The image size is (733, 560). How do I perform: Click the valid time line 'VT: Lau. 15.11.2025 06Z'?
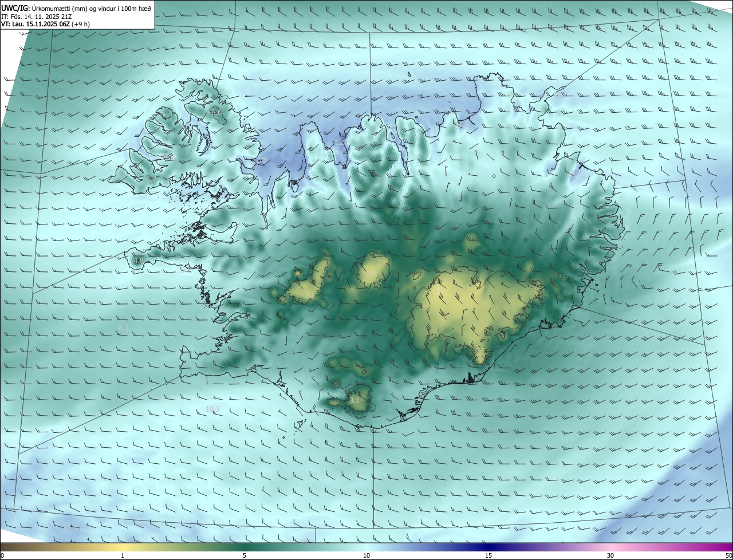[x=36, y=24]
